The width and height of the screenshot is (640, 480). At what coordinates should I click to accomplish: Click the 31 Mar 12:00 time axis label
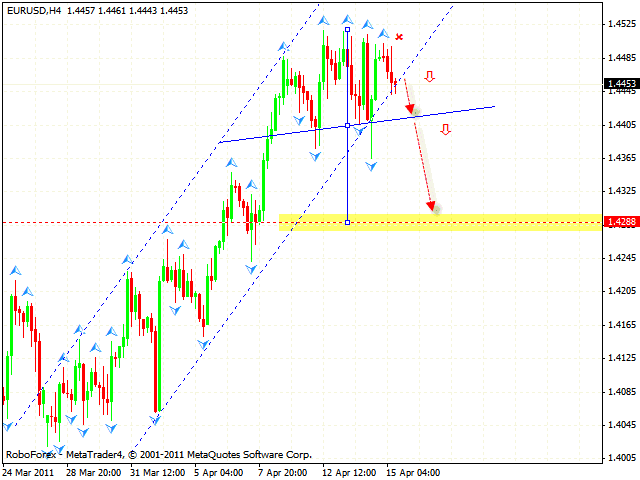[x=158, y=472]
